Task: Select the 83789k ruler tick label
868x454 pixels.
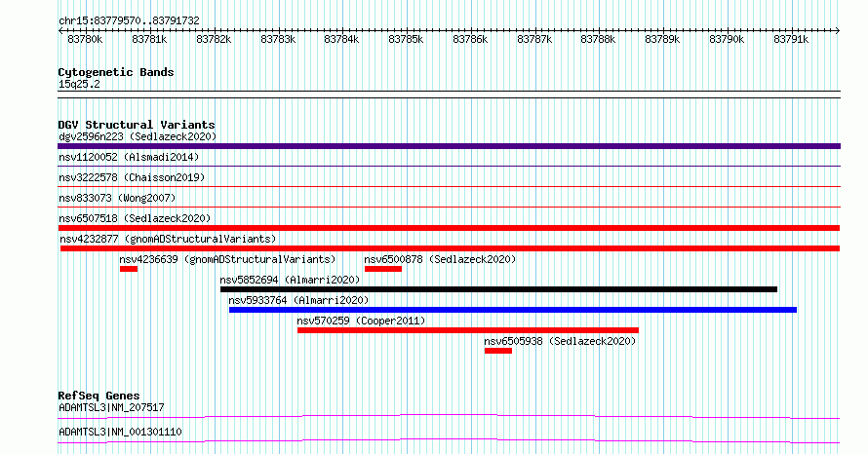Action: pos(662,39)
